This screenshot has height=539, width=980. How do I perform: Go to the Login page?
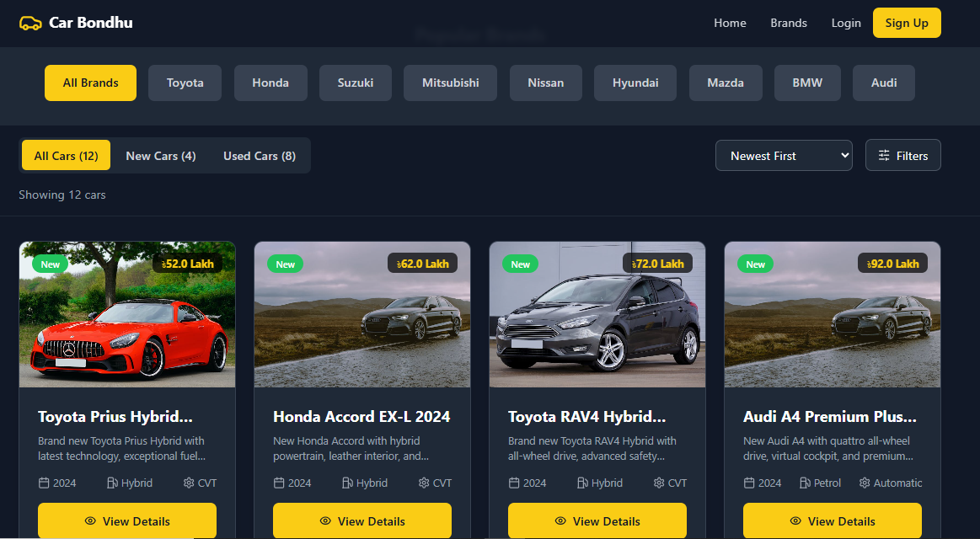(x=845, y=23)
